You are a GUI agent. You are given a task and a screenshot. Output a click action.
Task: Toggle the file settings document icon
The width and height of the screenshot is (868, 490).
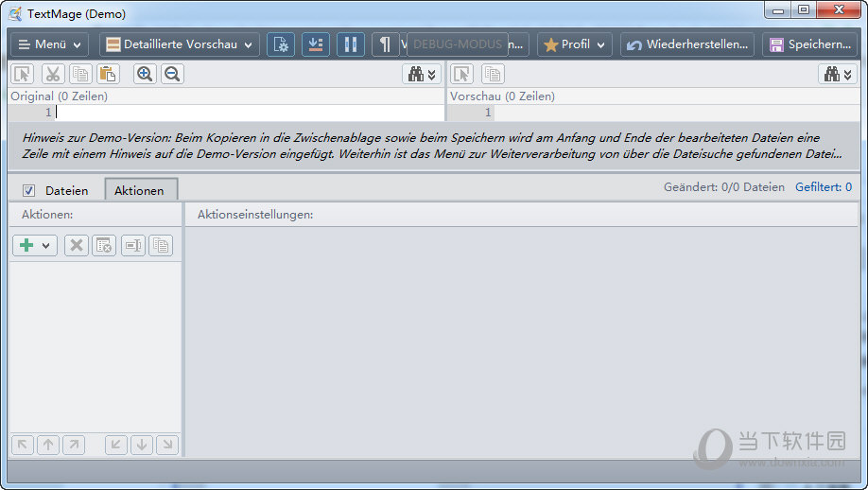tap(281, 44)
